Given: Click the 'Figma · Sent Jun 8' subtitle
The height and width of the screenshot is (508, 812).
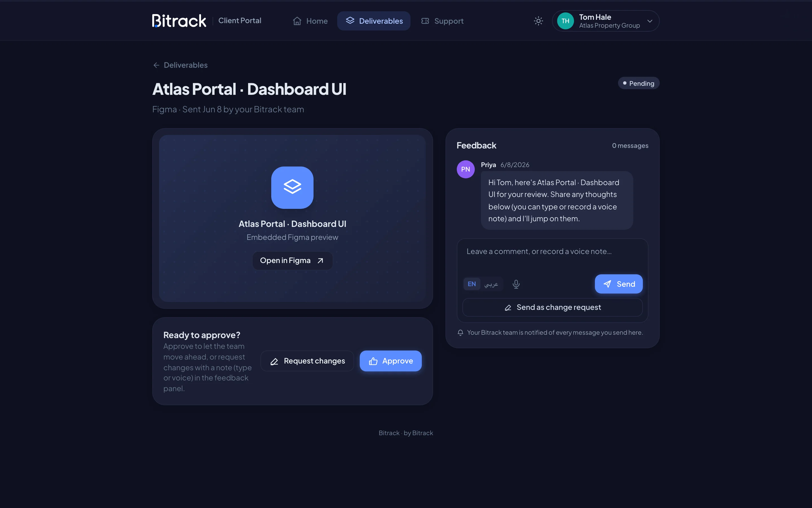Looking at the screenshot, I should pyautogui.click(x=228, y=110).
